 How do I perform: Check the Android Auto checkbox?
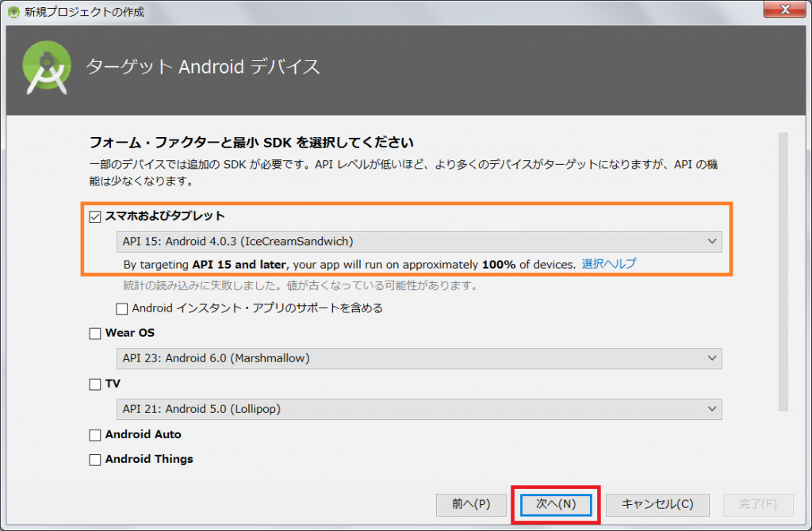point(95,434)
